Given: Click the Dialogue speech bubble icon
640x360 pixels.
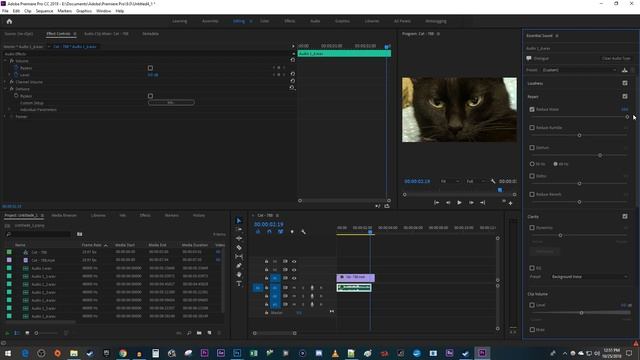Looking at the screenshot, I should pos(529,58).
